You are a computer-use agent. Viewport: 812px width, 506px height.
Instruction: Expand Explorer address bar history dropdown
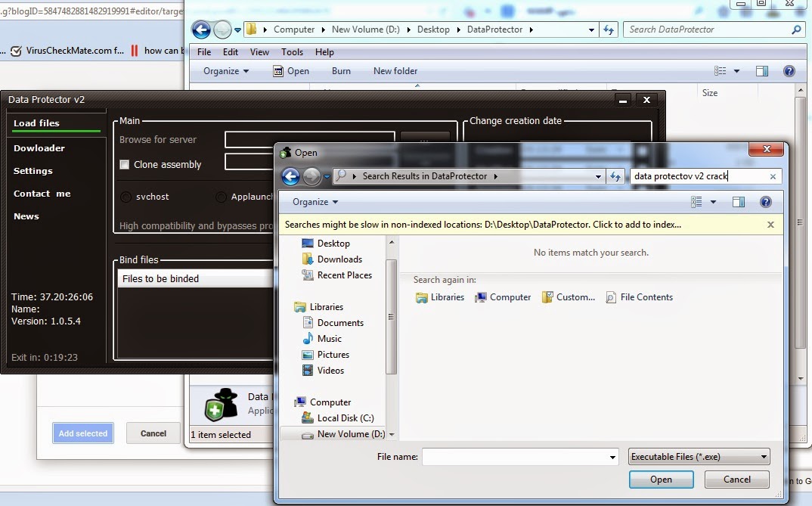[591, 30]
